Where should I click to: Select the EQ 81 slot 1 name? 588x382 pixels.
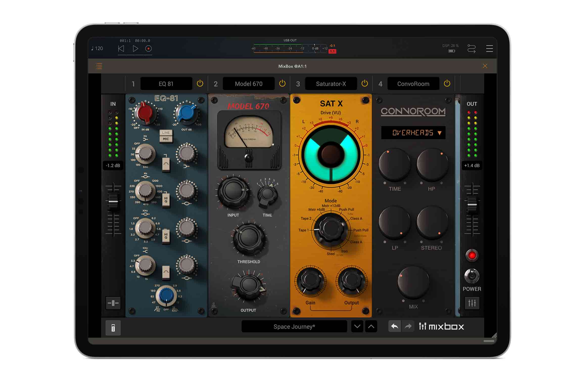[166, 84]
